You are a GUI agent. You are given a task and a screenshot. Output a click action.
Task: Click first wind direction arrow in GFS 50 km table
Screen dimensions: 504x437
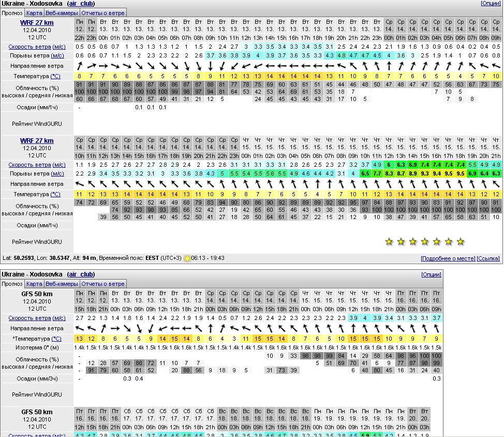pos(80,329)
